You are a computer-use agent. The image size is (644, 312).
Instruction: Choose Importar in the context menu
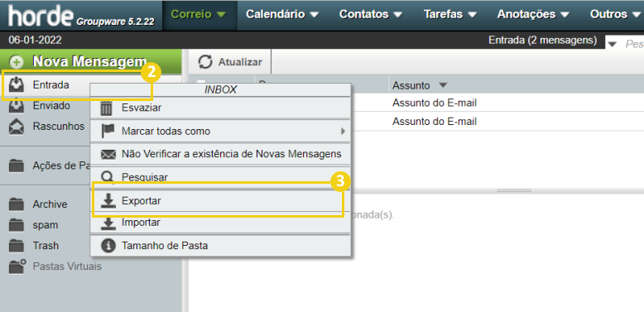[220, 223]
